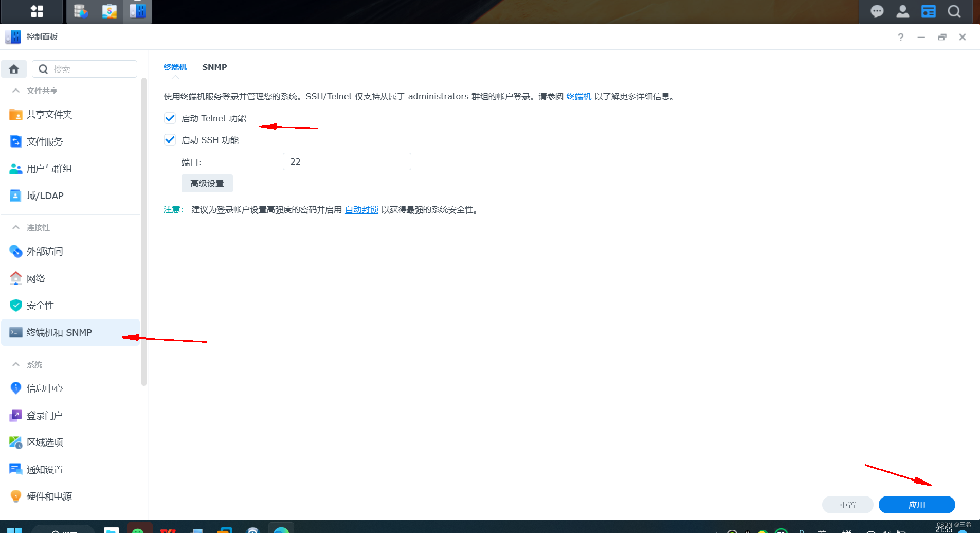Disable 启动 Telnet 功能
The width and height of the screenshot is (980, 533).
(x=170, y=118)
